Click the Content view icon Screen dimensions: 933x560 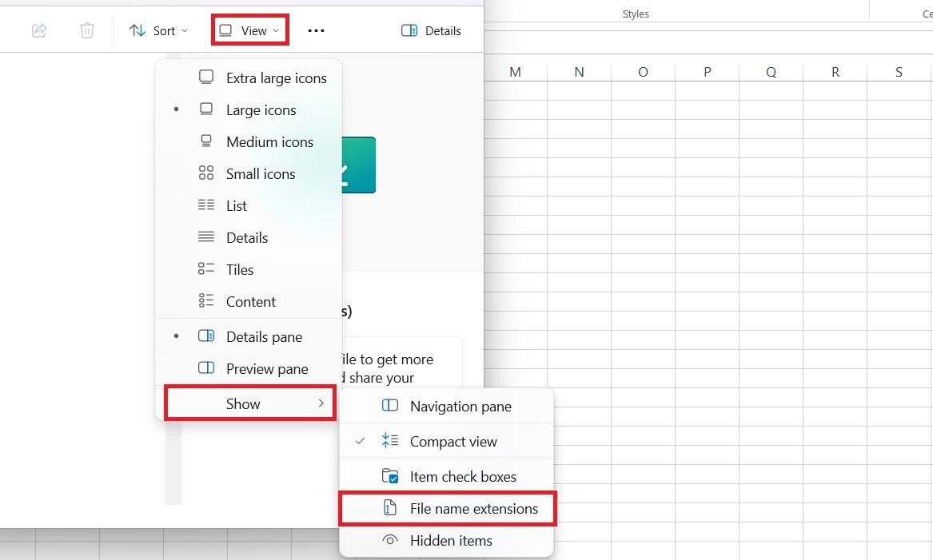pos(206,301)
